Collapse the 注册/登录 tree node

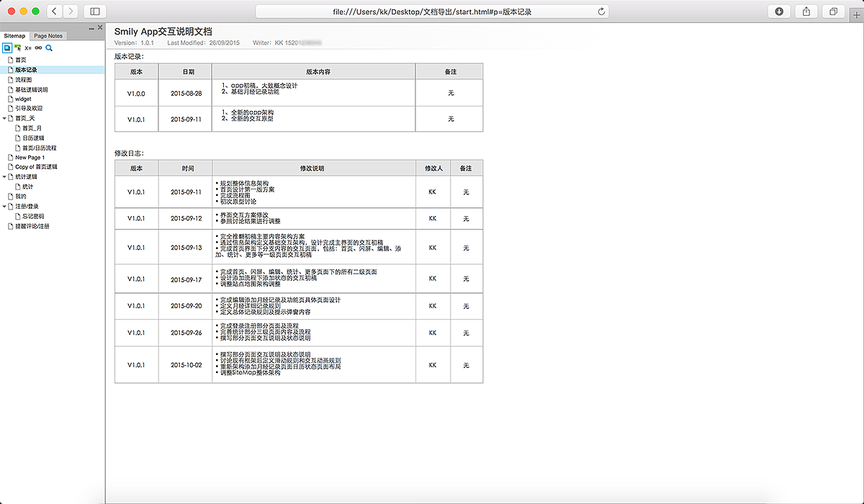tap(4, 206)
